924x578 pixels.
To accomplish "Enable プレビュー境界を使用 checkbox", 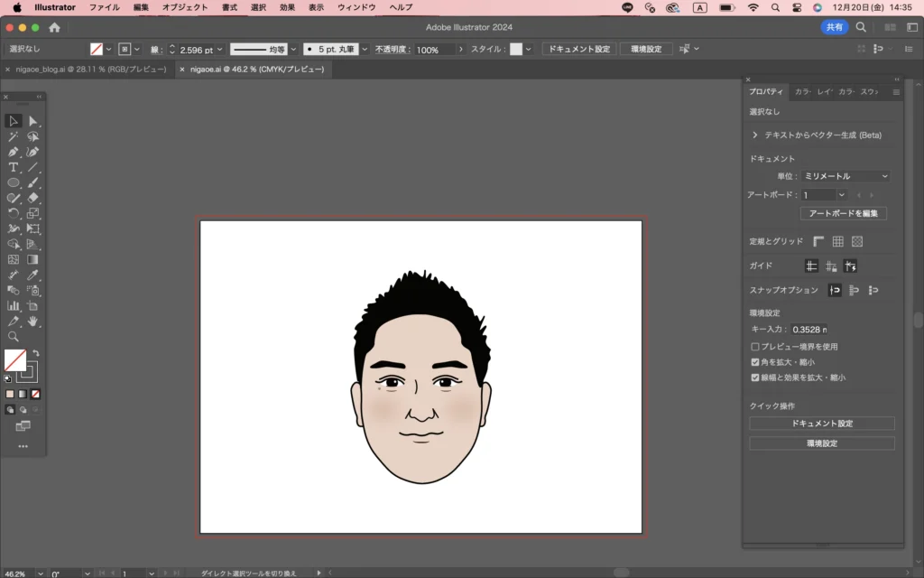I will tap(755, 346).
